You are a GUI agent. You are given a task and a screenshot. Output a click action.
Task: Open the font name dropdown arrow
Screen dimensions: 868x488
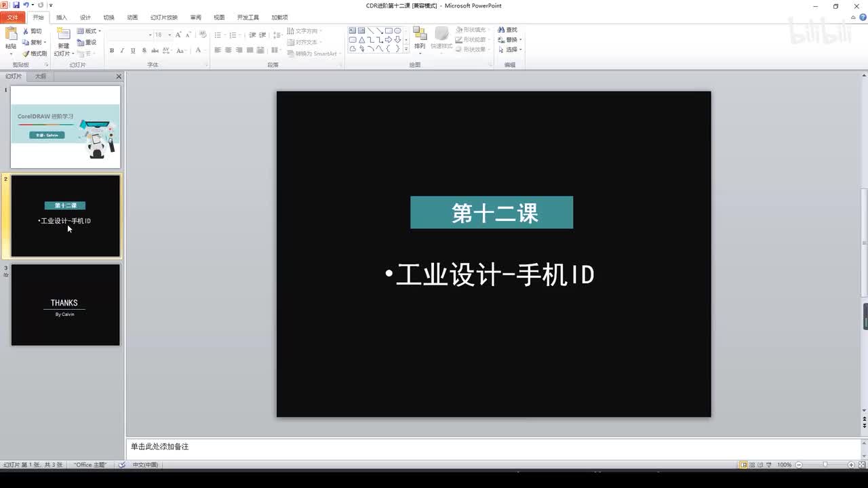[x=150, y=35]
